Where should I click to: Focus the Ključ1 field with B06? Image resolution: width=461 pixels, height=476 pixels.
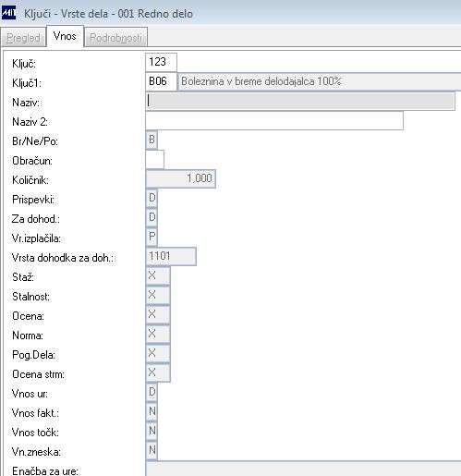click(161, 81)
